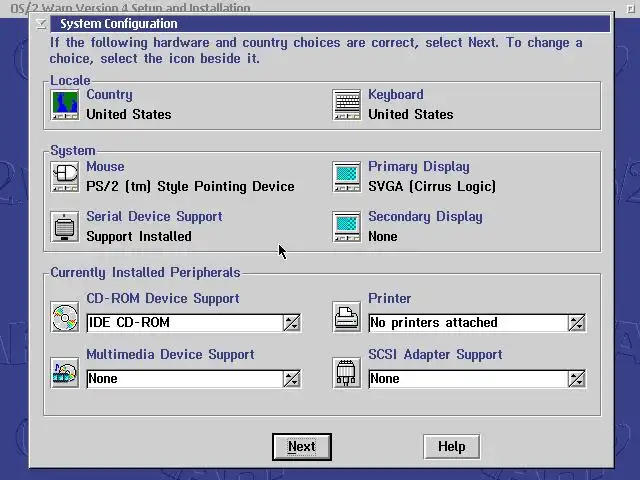Expand the CD-ROM Device Support dropdown arrow
The image size is (640, 480).
[x=291, y=323]
